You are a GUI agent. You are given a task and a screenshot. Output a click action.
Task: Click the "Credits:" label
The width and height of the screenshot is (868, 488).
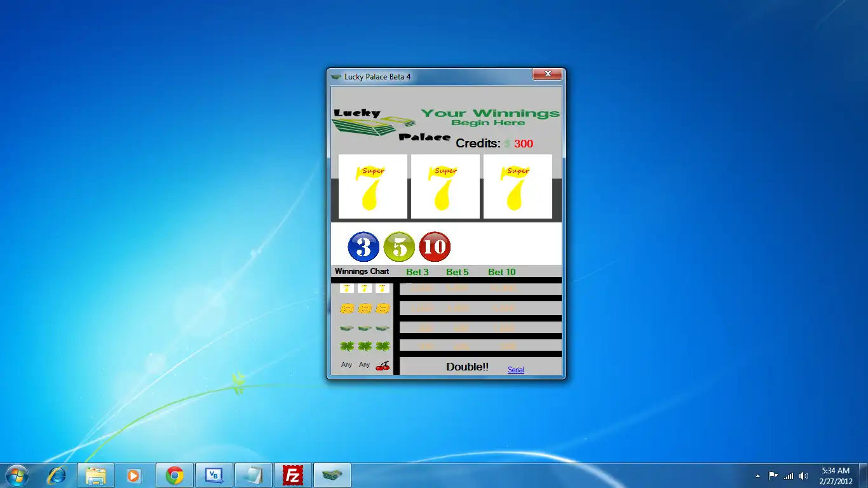click(x=478, y=144)
